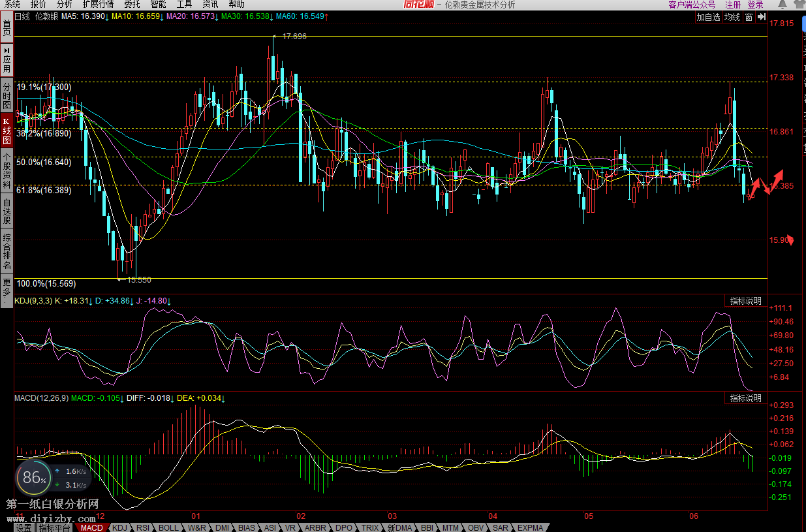The image size is (806, 532).
Task: Select the K线图 sidebar view
Action: [7, 131]
